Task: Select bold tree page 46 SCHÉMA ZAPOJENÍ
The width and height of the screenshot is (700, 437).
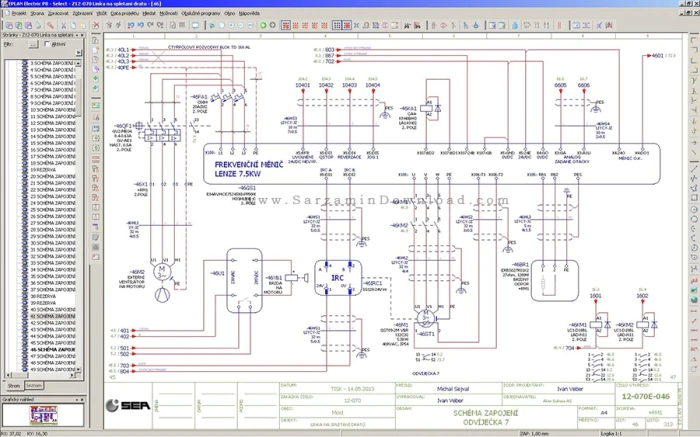Action: pos(53,350)
